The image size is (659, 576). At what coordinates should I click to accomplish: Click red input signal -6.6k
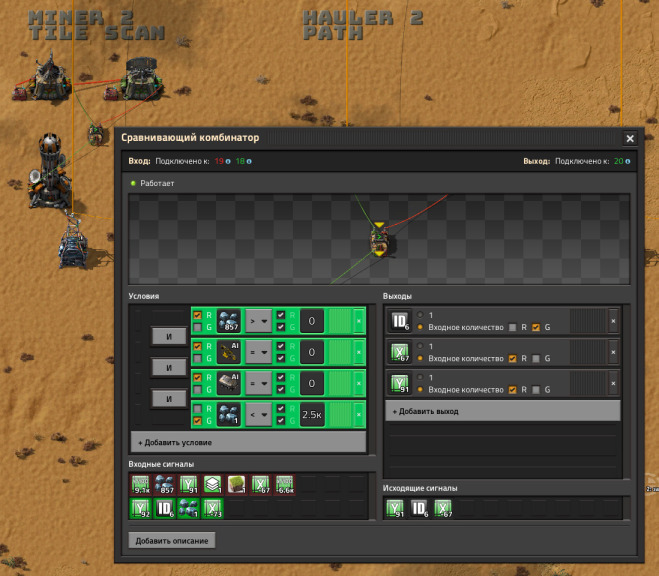(285, 485)
